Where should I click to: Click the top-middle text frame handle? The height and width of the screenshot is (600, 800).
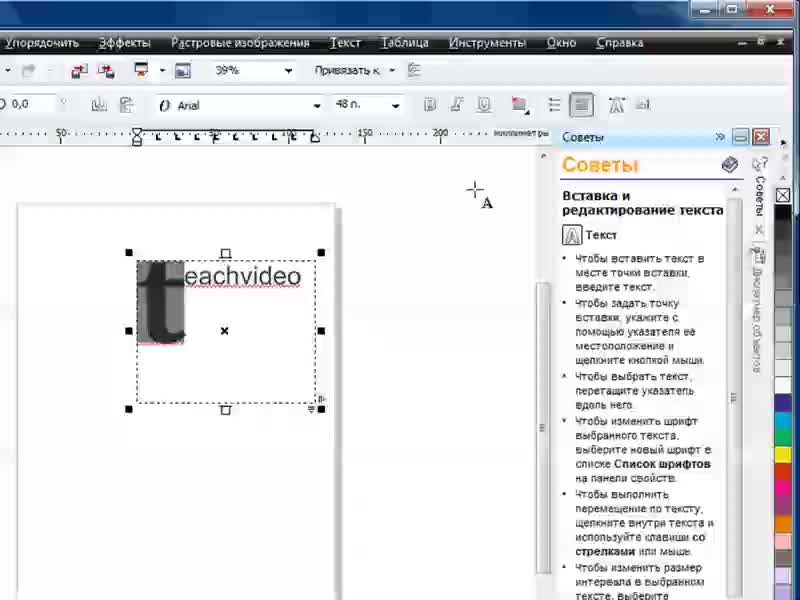[x=226, y=253]
